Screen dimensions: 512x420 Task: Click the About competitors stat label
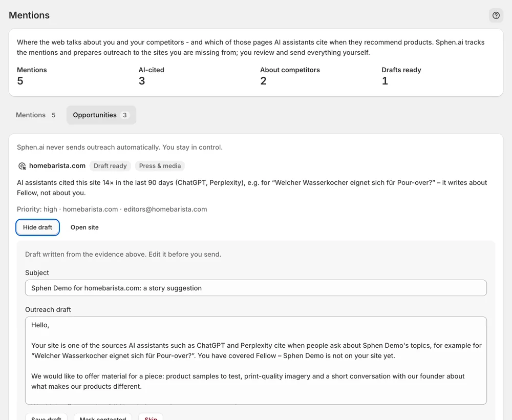(x=290, y=70)
